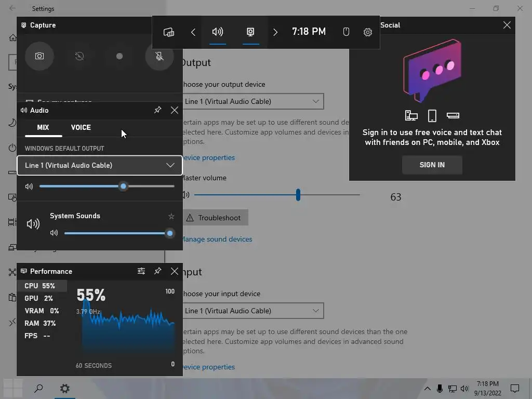Open output Device properties link
The height and width of the screenshot is (399, 532).
pyautogui.click(x=209, y=158)
